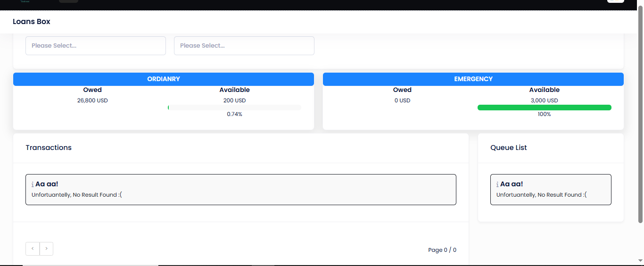Click the Page 0 / 0 indicator
Image resolution: width=644 pixels, height=266 pixels.
click(442, 250)
